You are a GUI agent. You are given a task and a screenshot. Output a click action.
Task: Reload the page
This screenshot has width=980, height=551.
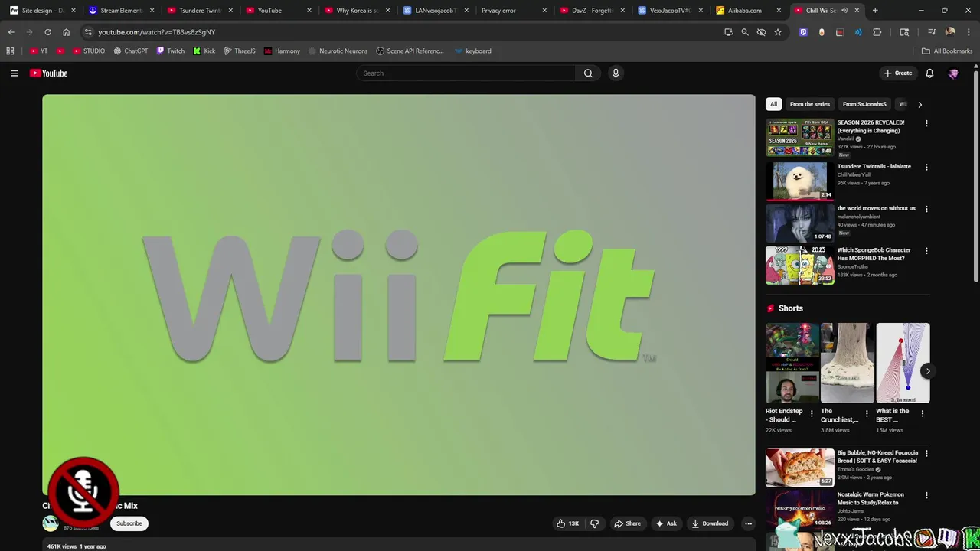coord(47,32)
